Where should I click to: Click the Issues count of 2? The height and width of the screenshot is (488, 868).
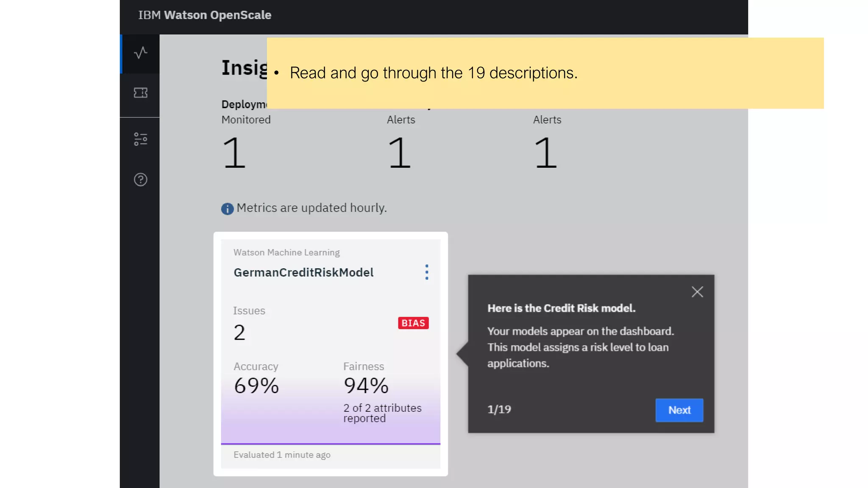[x=239, y=333]
